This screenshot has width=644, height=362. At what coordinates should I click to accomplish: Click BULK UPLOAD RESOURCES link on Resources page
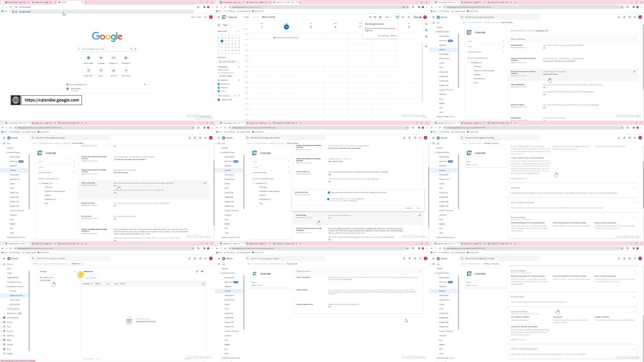[146, 322]
